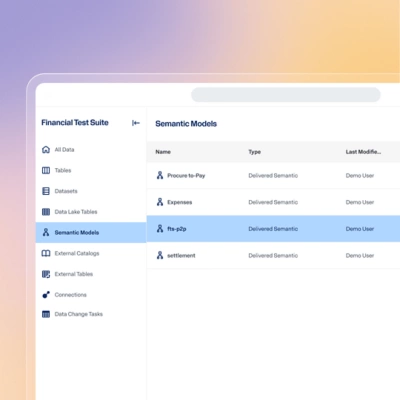The width and height of the screenshot is (400, 400).
Task: Click Demo User in settlement row
Action: (360, 255)
